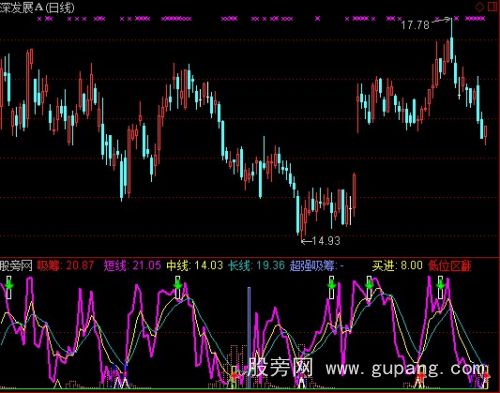Select the 中线 14.03 yellow label
The image size is (500, 393).
[195, 266]
